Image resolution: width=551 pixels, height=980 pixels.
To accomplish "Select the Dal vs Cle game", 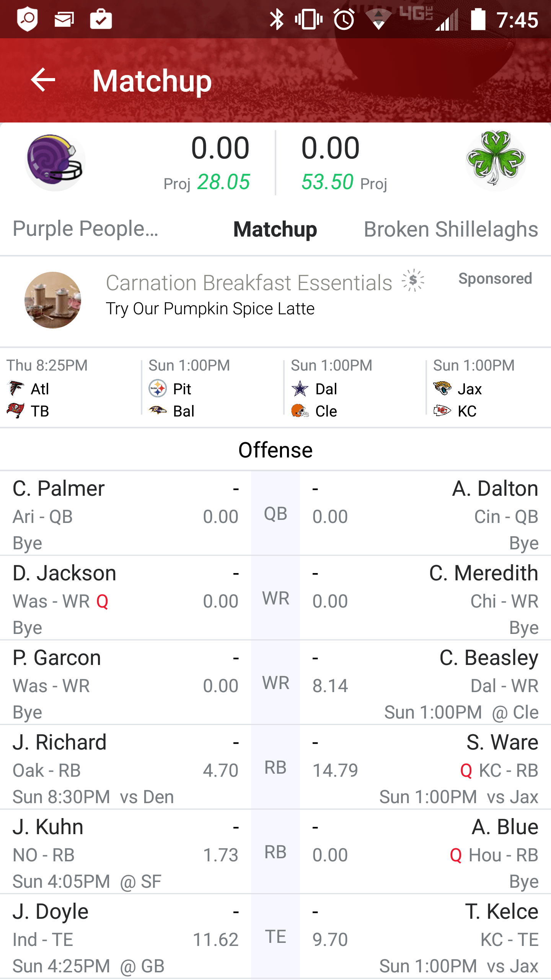I will click(355, 388).
